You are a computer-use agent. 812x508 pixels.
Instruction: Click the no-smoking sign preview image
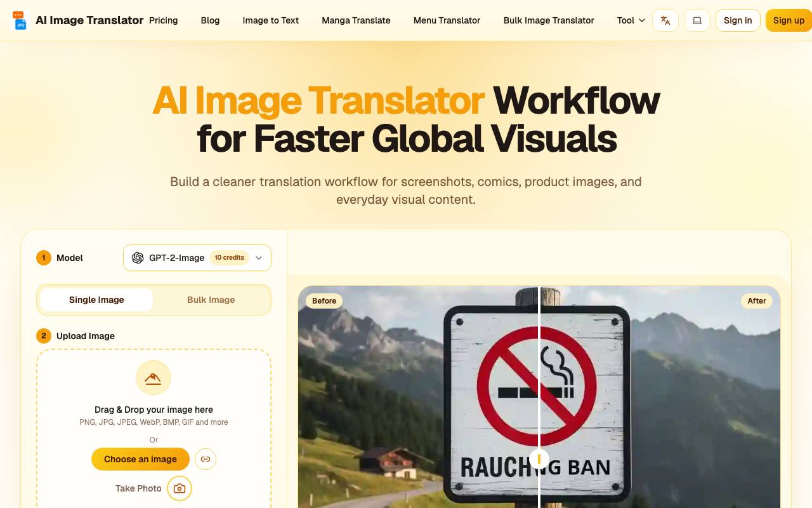[x=539, y=397]
